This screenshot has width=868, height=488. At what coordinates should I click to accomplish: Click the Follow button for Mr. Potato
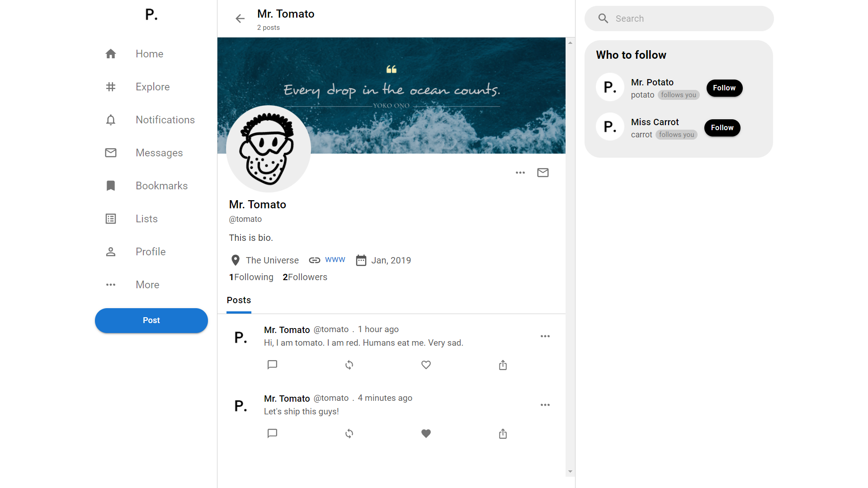click(x=724, y=88)
